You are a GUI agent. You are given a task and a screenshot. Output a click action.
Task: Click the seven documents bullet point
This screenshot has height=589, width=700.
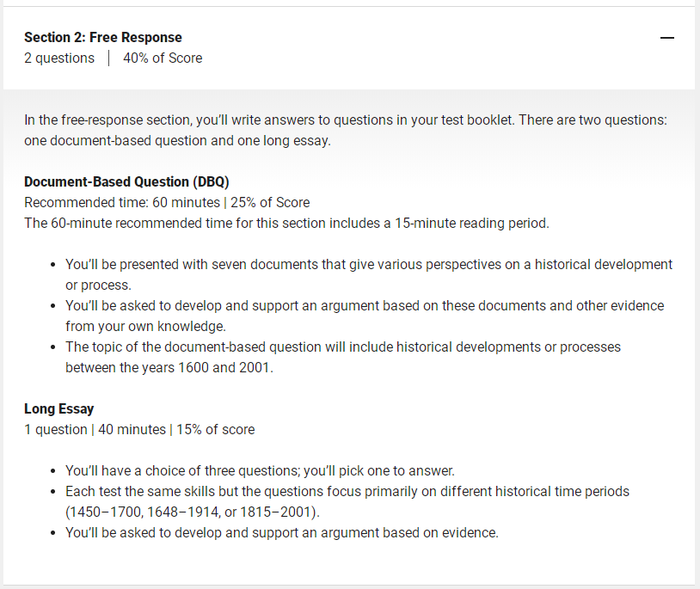(369, 274)
